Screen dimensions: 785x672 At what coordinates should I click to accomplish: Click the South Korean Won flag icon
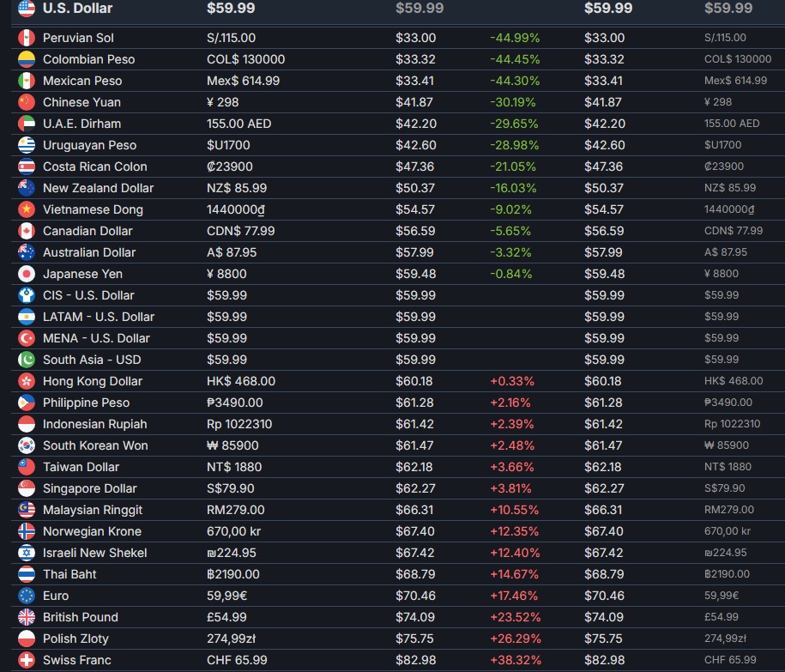tap(27, 445)
